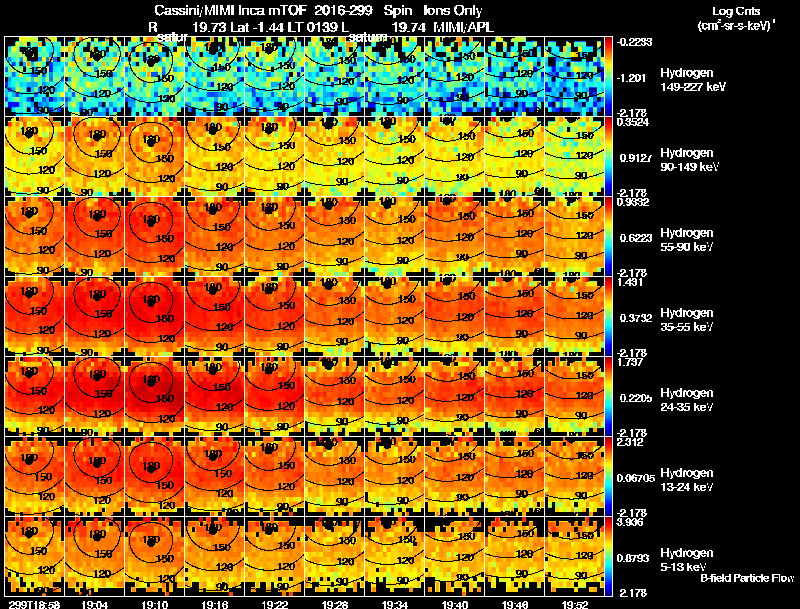Screen dimensions: 800x609
Task: Click the 2.312 colorbar value
Action: [x=630, y=442]
